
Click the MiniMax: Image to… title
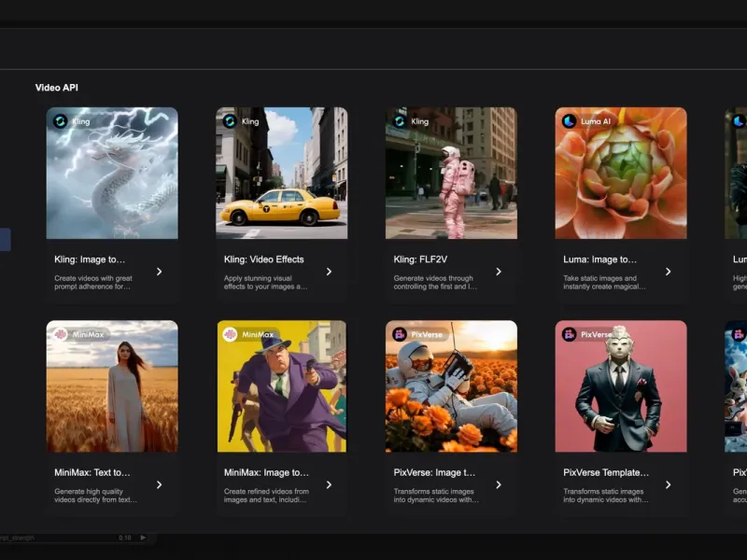(x=266, y=472)
